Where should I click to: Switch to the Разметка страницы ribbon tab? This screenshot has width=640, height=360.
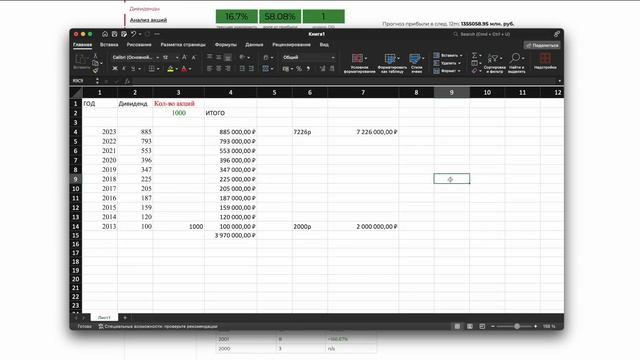pos(183,45)
